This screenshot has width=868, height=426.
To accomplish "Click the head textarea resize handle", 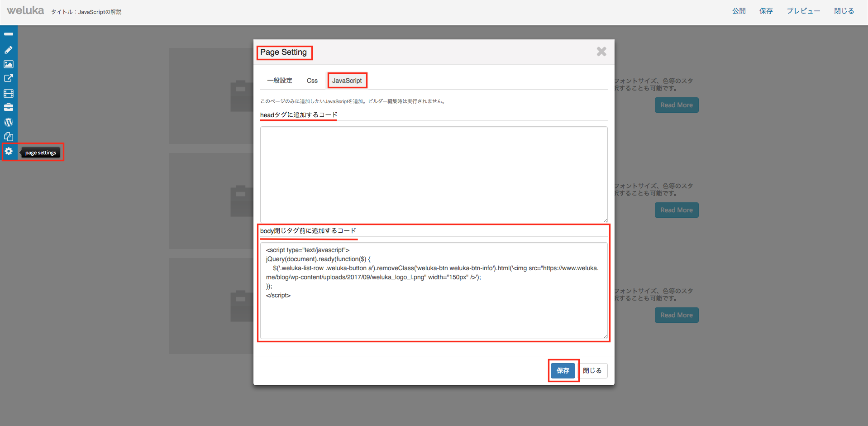I will 605,220.
